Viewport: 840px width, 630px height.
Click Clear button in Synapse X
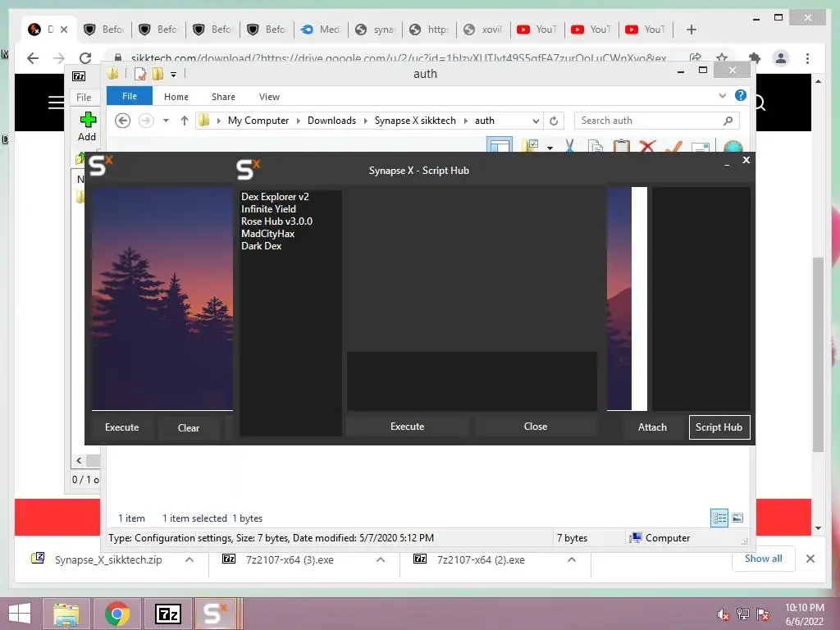pos(189,427)
